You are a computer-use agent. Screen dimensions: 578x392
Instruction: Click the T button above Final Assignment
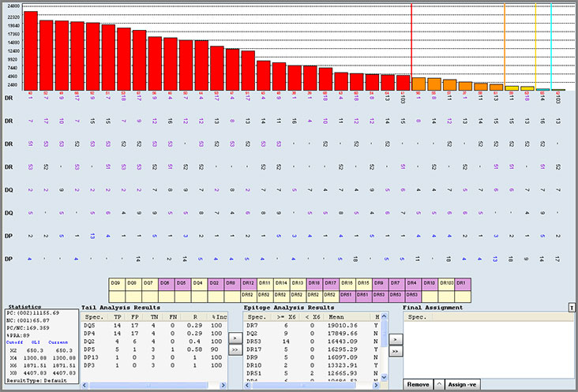(x=572, y=307)
